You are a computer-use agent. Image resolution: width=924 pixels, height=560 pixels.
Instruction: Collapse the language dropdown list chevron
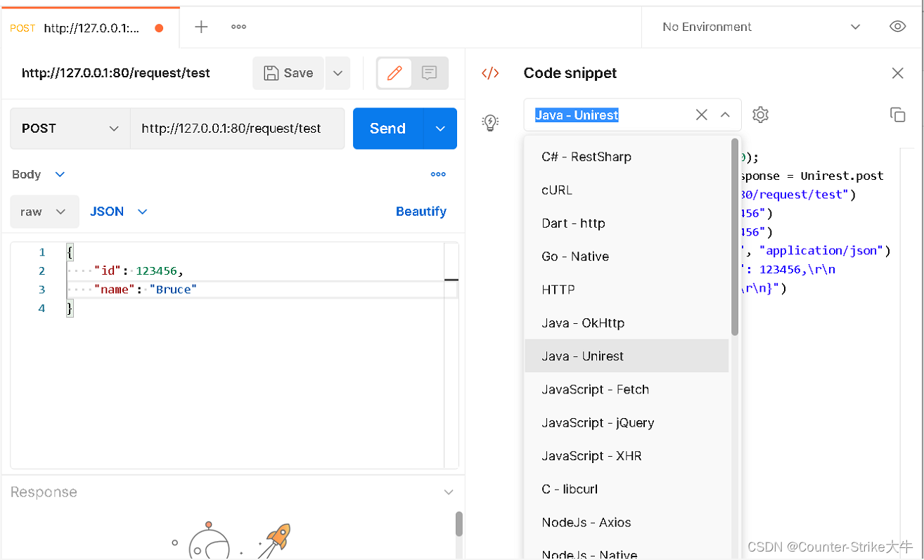click(x=726, y=115)
